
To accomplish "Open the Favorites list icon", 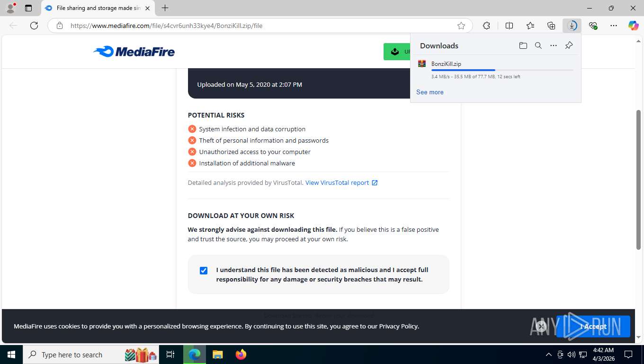I will point(530,26).
